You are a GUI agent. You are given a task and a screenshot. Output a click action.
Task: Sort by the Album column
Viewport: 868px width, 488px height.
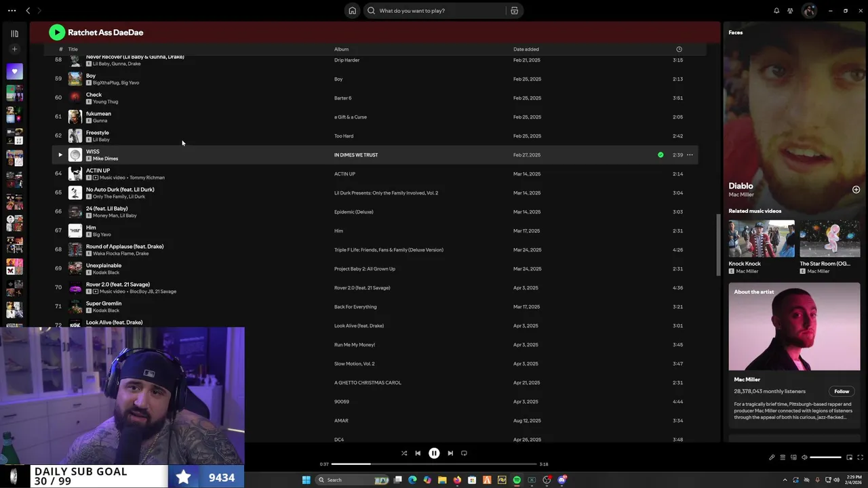(x=341, y=49)
